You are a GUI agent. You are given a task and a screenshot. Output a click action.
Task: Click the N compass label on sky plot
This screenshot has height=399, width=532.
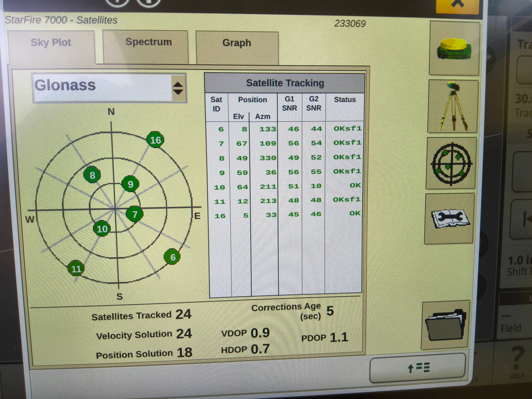111,112
